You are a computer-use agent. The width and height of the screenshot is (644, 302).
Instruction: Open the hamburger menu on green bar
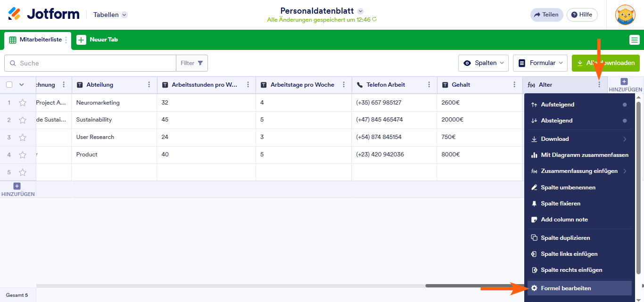coord(635,40)
